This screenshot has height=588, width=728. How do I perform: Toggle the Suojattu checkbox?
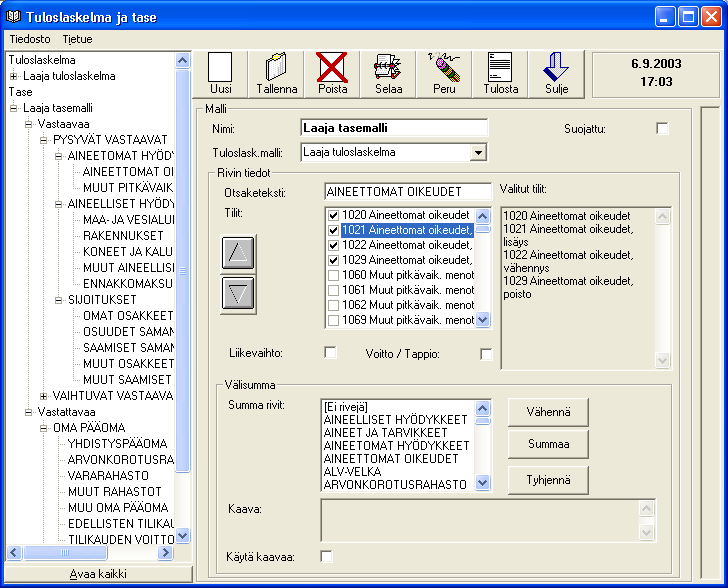pos(663,128)
